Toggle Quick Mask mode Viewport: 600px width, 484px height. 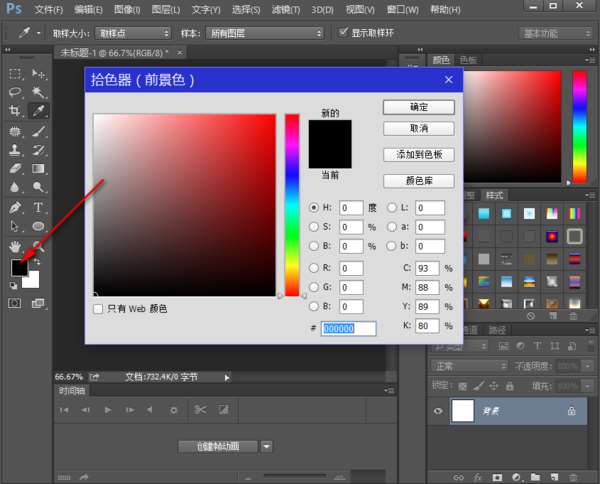point(15,303)
